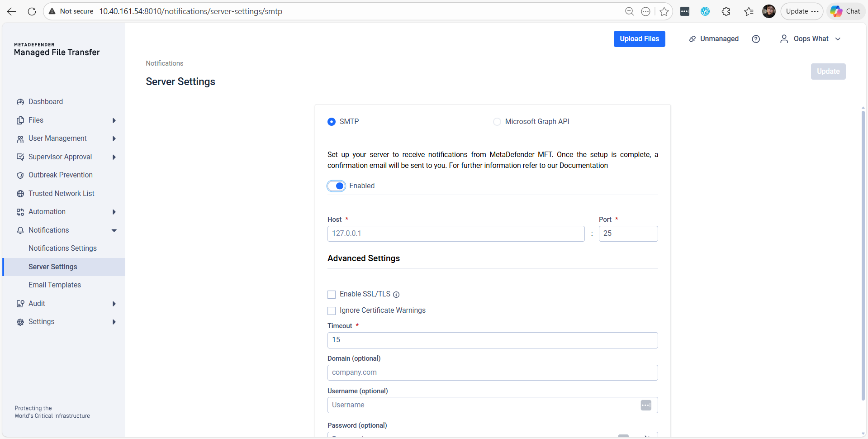
Task: Click the SSL/TLS info icon
Action: 396,295
